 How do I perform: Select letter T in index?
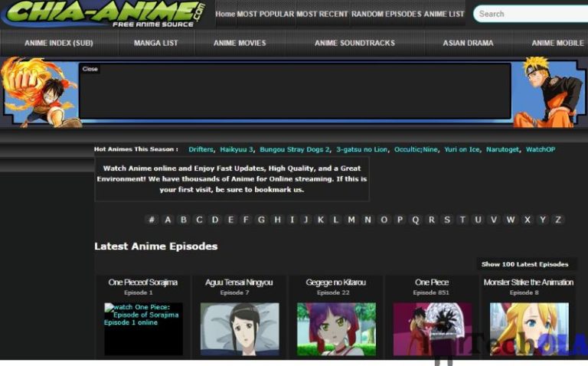point(462,220)
